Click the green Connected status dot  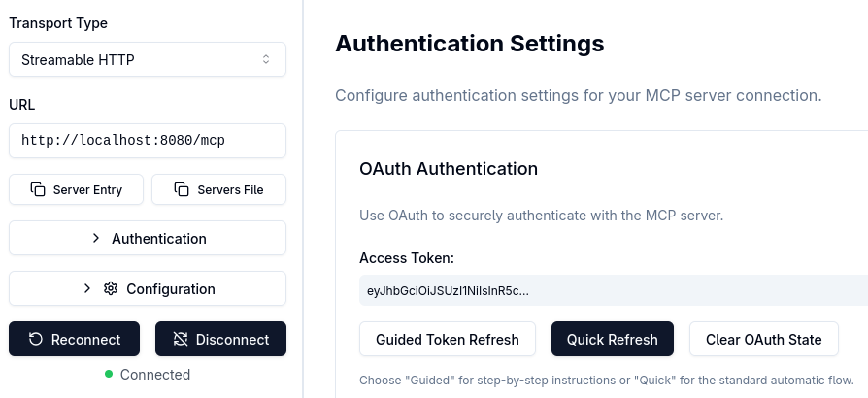coord(110,374)
